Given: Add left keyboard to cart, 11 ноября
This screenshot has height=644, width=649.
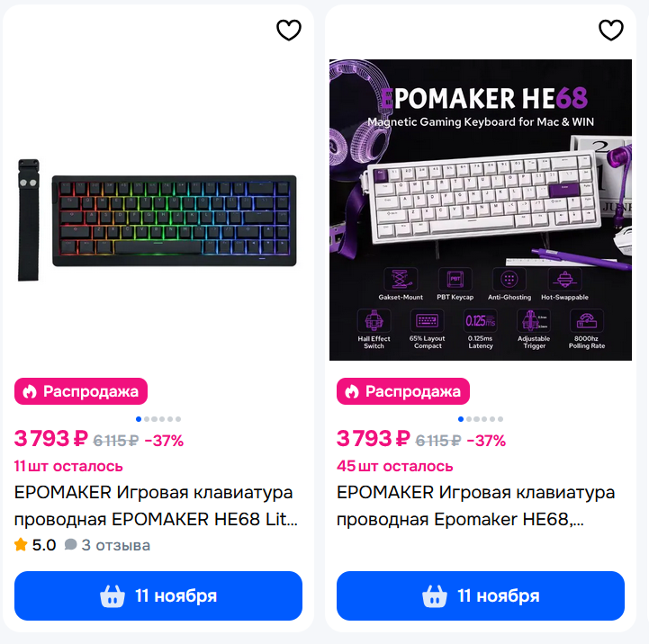Looking at the screenshot, I should click(158, 595).
